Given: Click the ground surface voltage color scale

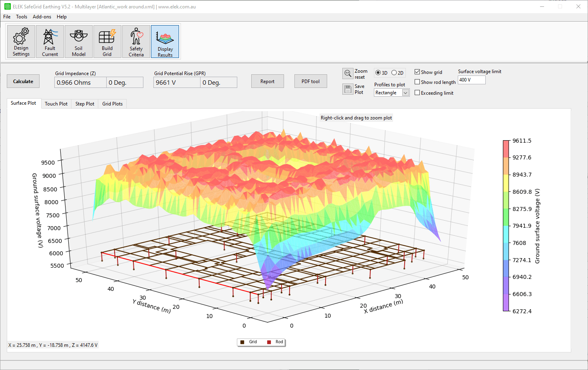Looking at the screenshot, I should 506,224.
